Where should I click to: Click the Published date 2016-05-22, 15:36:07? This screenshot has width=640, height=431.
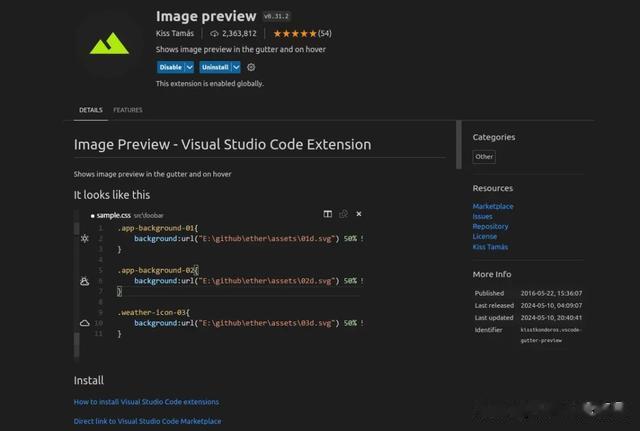[551, 293]
